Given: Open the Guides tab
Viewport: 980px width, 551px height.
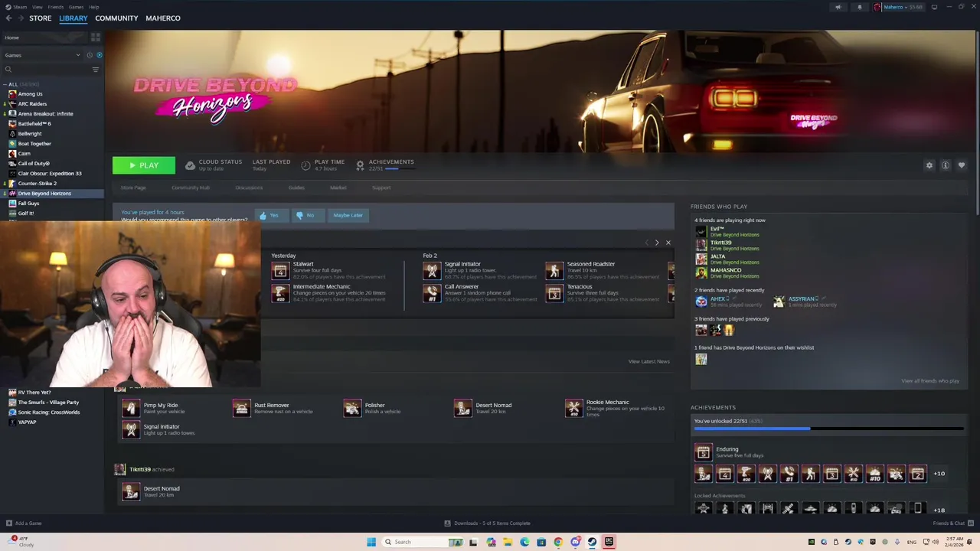Looking at the screenshot, I should pos(296,187).
